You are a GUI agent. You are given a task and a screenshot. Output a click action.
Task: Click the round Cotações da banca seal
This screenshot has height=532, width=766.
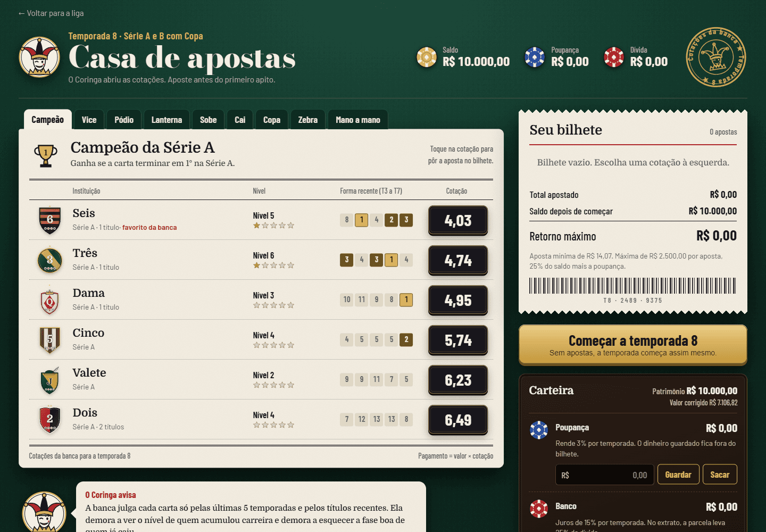(716, 57)
